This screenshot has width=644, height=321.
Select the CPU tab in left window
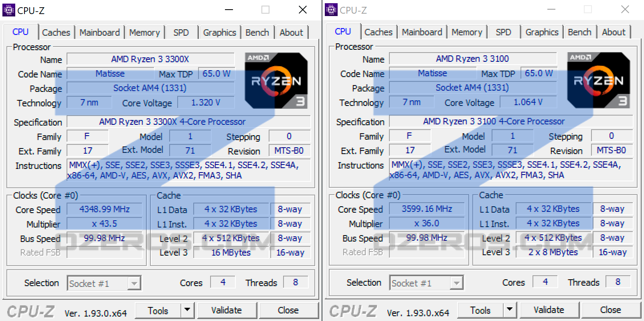click(20, 32)
